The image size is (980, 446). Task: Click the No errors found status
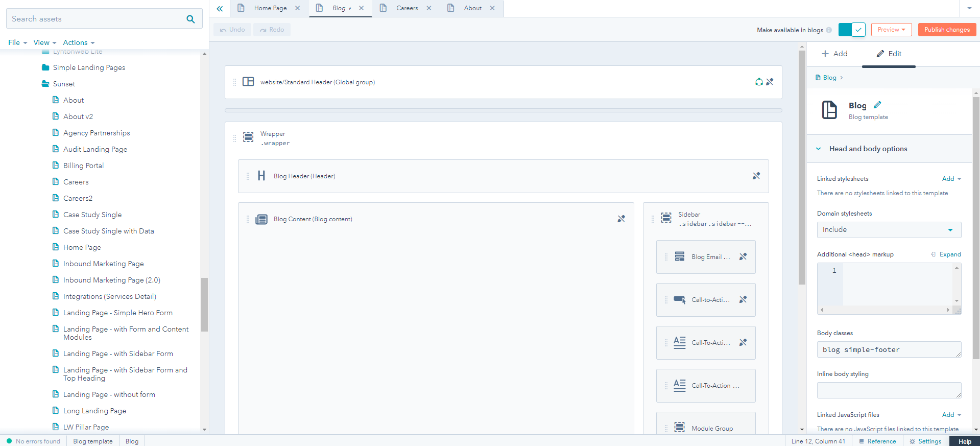[33, 441]
